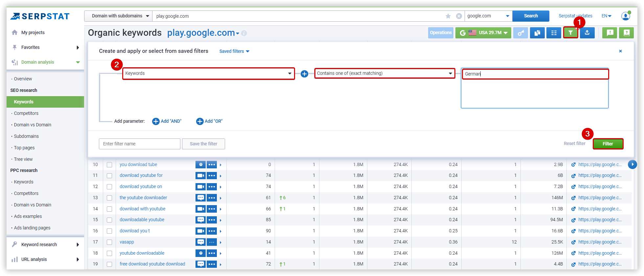
Task: Click more-options dots for 'download youtube on'
Action: [212, 187]
